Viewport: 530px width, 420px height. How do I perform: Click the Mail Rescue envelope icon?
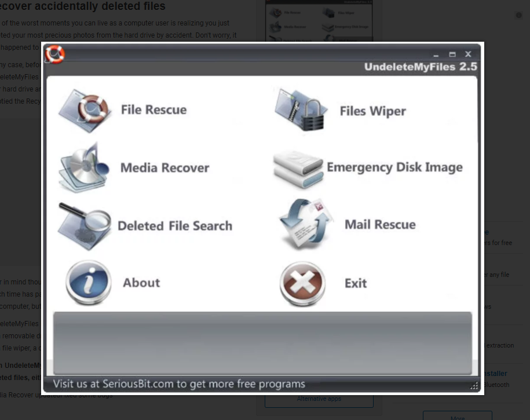306,225
